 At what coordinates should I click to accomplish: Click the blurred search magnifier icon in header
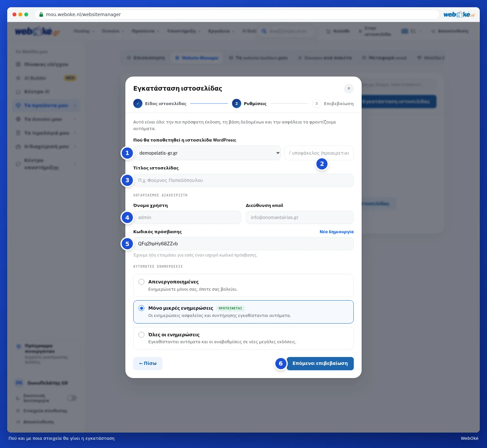[x=264, y=31]
